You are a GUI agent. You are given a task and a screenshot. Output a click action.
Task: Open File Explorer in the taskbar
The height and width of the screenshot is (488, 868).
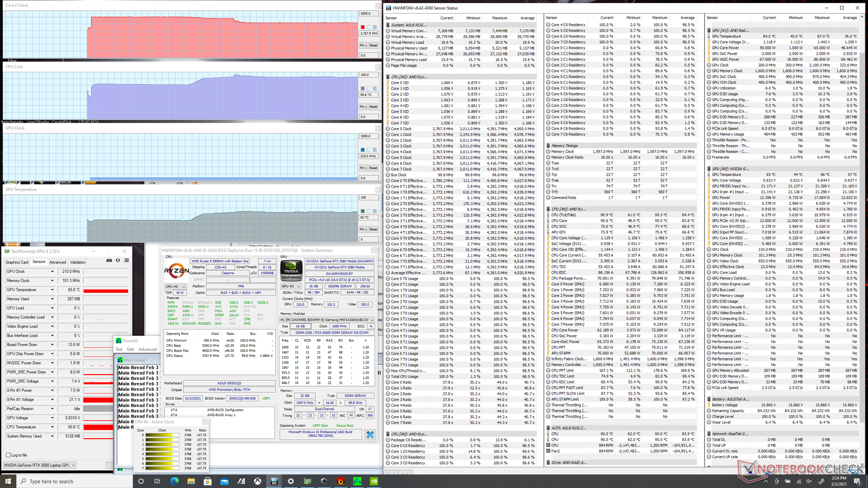191,481
